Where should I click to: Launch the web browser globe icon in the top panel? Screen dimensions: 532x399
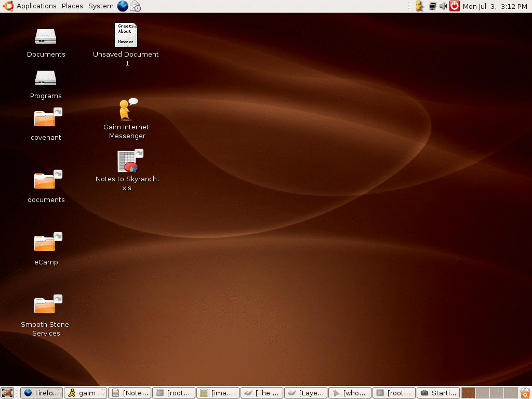point(123,6)
